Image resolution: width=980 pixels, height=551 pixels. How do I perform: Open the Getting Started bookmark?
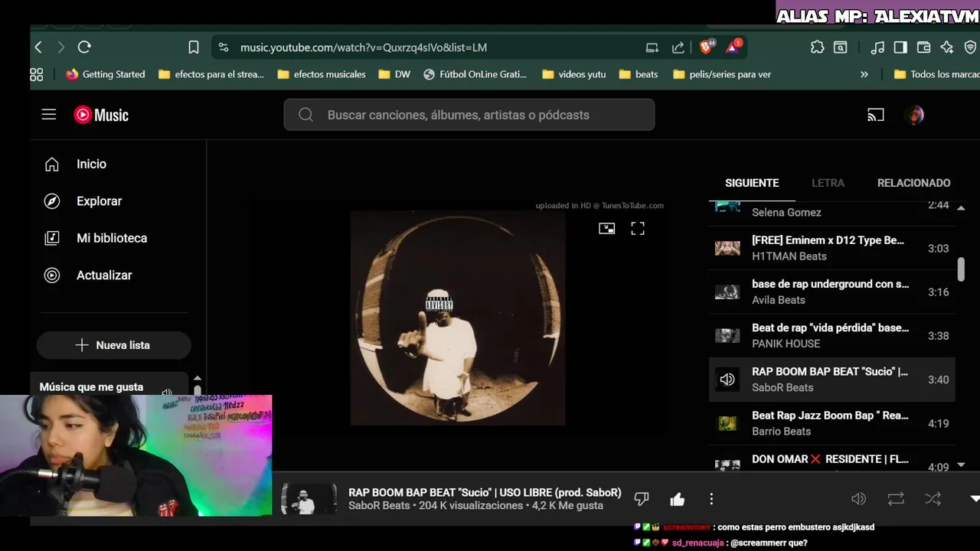tap(106, 74)
